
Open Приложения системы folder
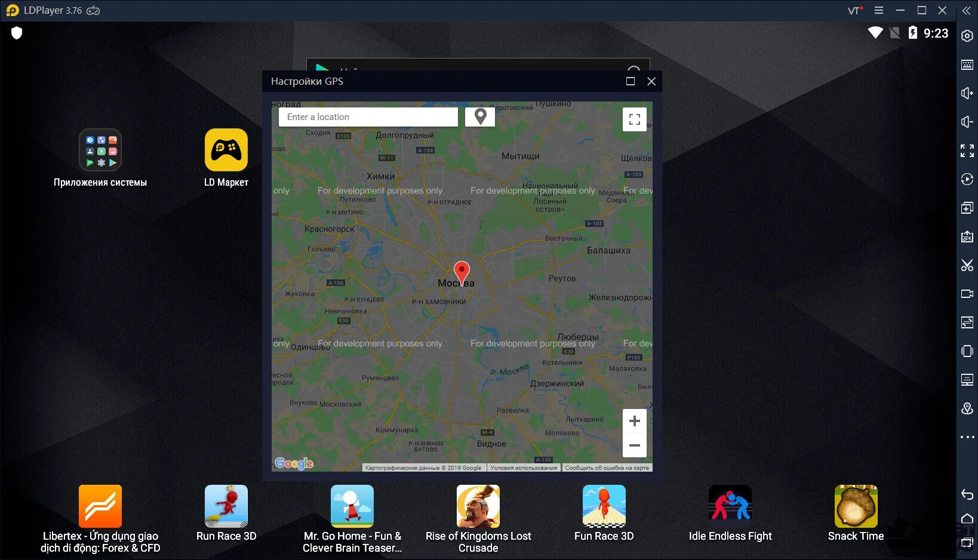[x=100, y=158]
